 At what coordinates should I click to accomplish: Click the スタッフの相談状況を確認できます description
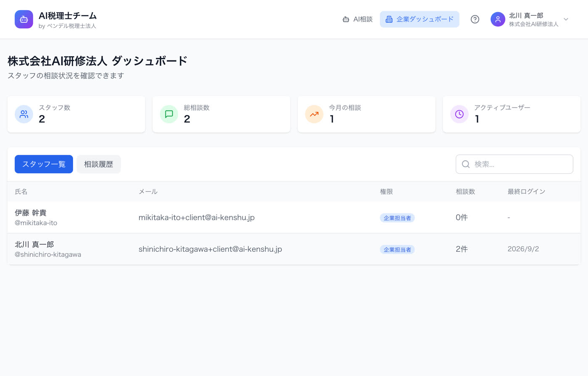point(66,76)
